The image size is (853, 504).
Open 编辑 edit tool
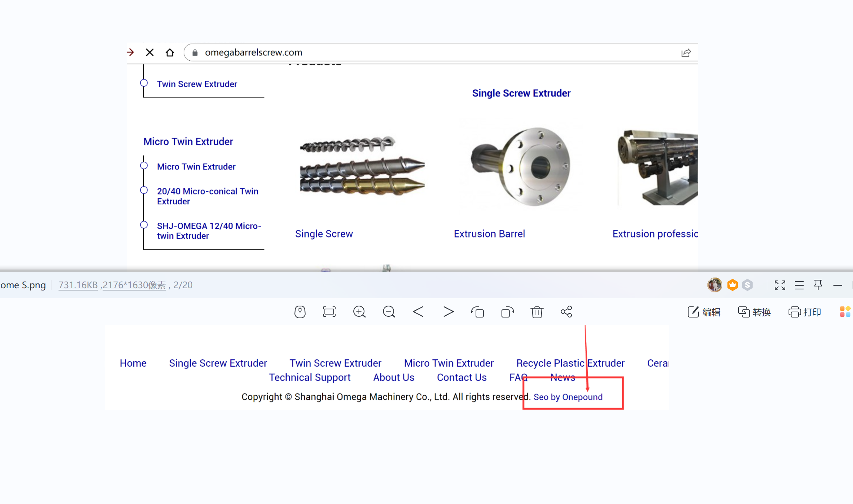pyautogui.click(x=704, y=312)
